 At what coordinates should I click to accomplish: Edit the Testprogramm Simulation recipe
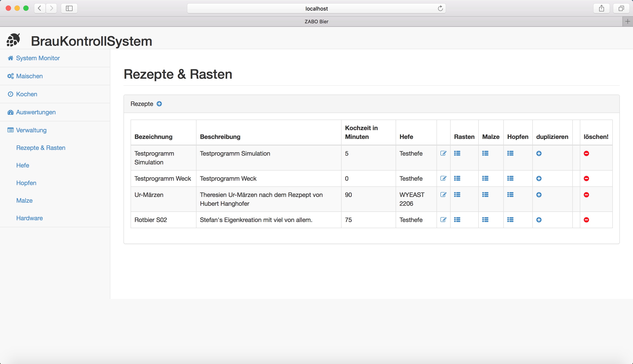[443, 153]
